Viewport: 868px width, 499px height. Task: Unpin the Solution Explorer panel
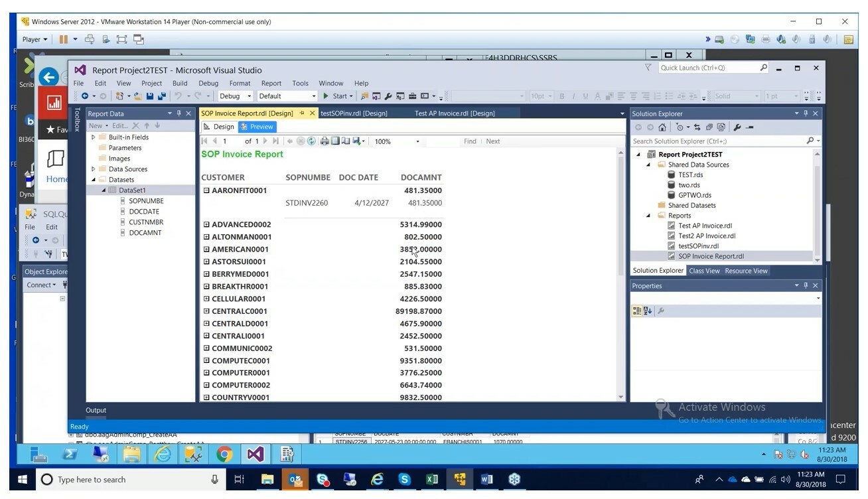pos(806,113)
